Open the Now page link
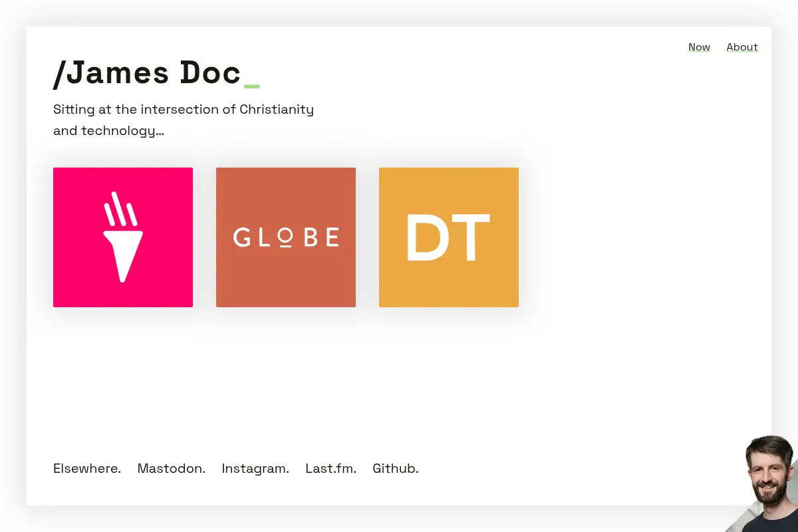The image size is (798, 532). [x=699, y=47]
